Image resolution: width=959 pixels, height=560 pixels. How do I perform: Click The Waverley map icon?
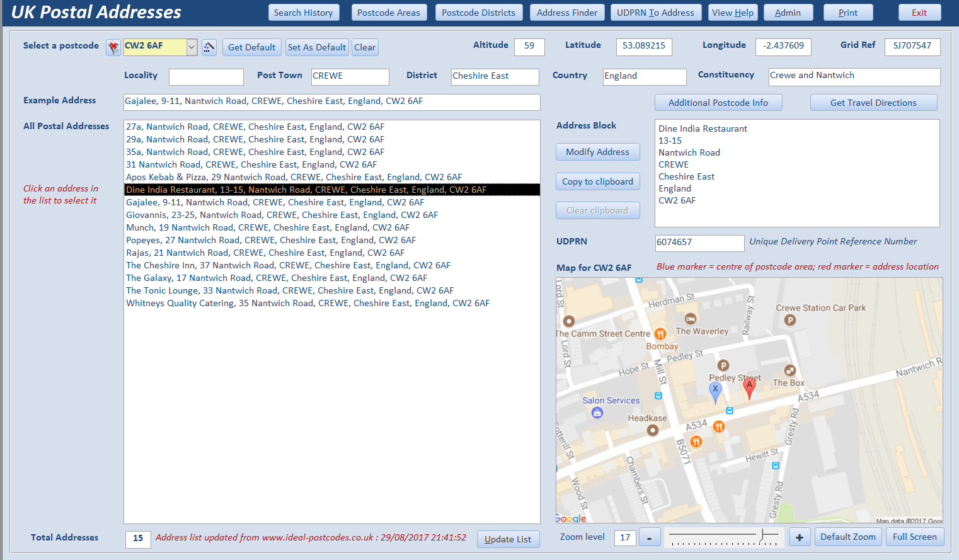pyautogui.click(x=691, y=319)
